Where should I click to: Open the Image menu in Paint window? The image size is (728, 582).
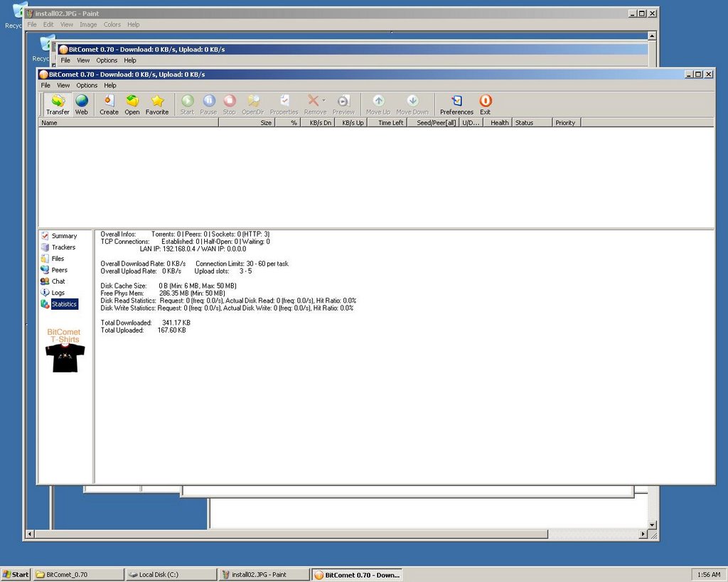point(88,25)
